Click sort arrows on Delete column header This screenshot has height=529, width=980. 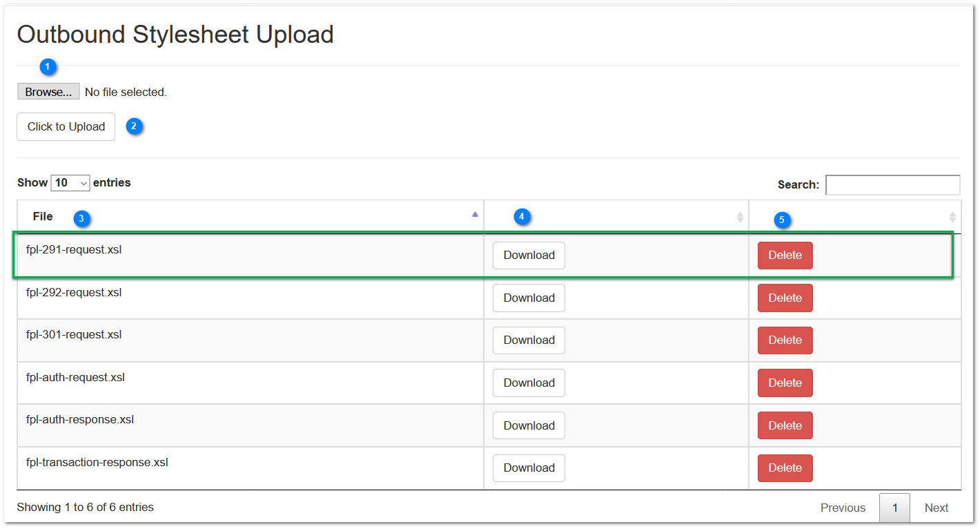click(x=952, y=217)
